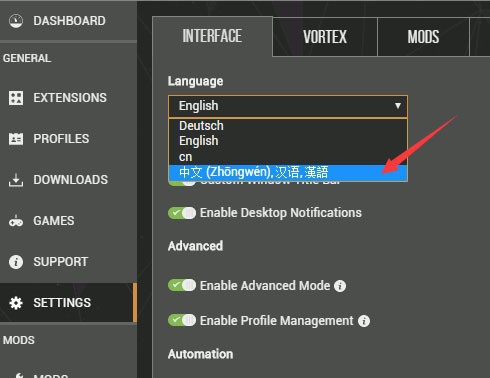Click the Settings gear icon
The width and height of the screenshot is (490, 378).
click(x=16, y=303)
